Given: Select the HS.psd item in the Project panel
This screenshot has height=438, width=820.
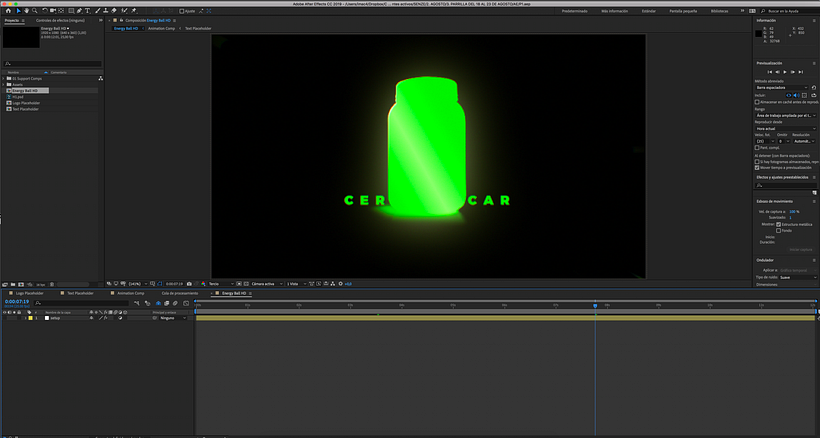Looking at the screenshot, I should tap(18, 97).
